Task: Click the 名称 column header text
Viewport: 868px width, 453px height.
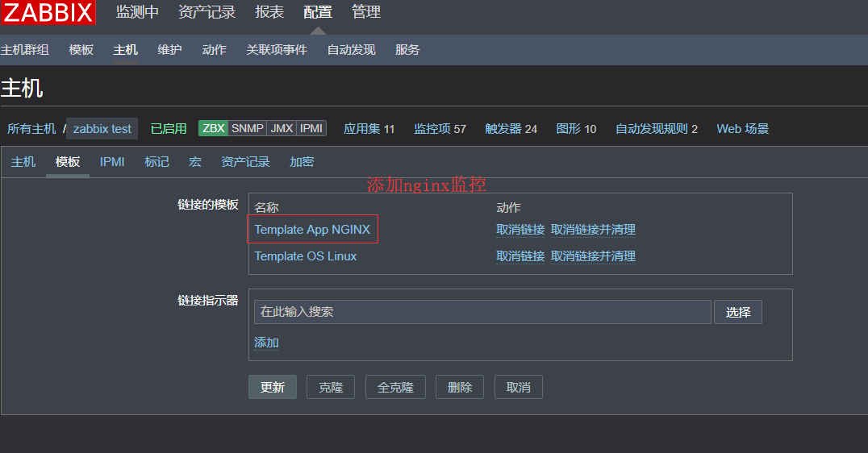Action: 266,207
